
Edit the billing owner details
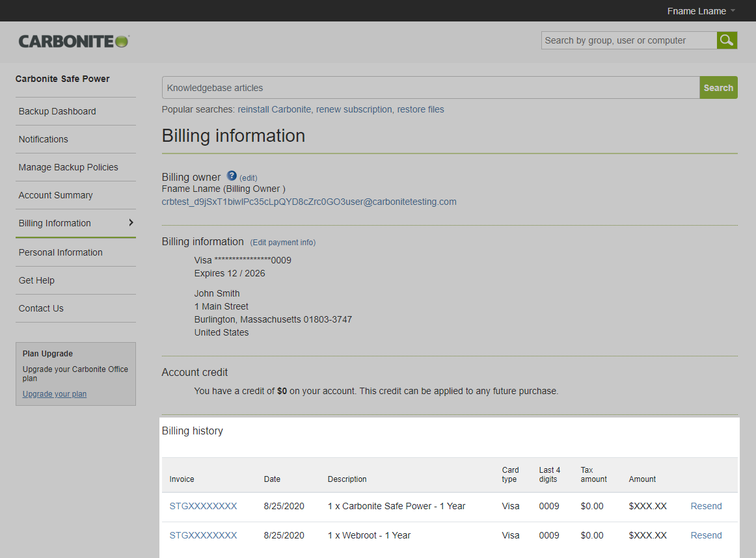[247, 178]
